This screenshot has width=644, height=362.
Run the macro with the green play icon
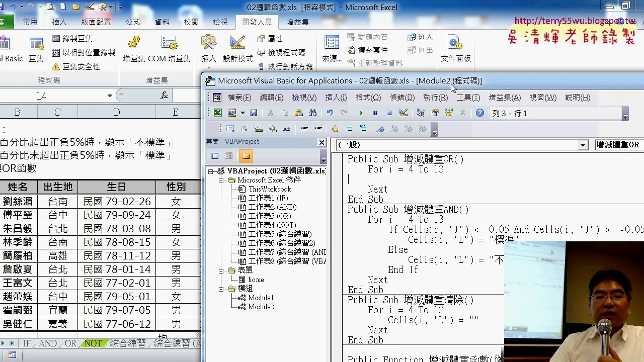[361, 113]
